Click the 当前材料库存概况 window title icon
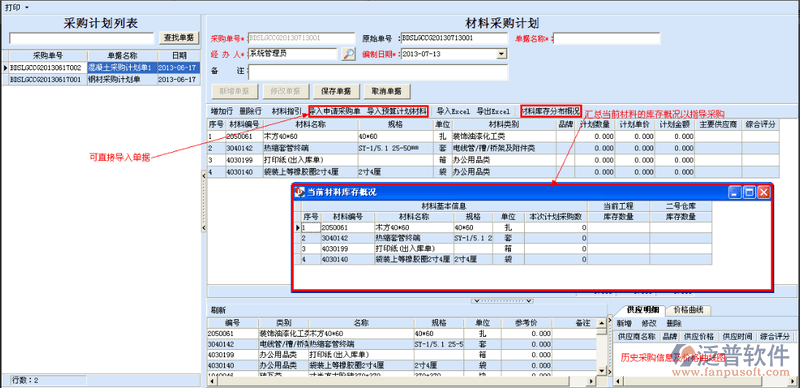 300,192
